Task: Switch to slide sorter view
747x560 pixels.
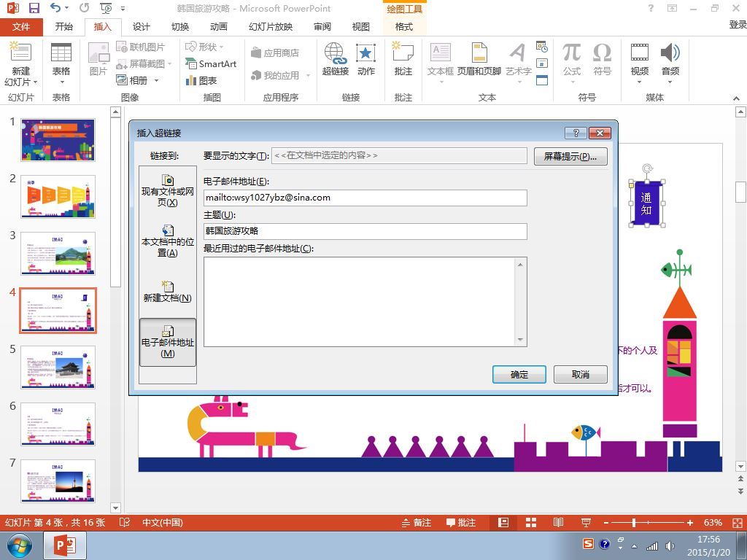Action: point(531,522)
